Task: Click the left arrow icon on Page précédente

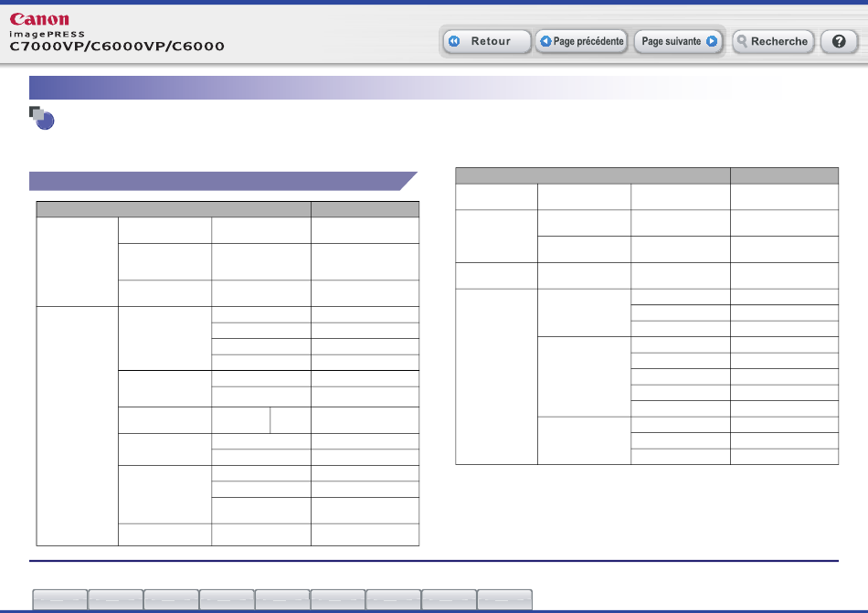Action: (545, 42)
